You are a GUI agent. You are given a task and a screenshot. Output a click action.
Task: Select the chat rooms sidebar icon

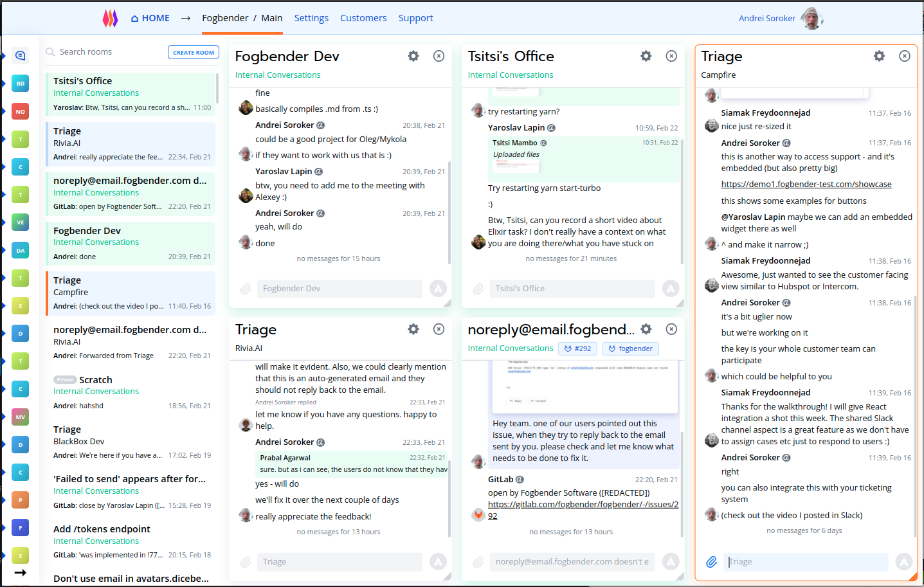tap(21, 56)
